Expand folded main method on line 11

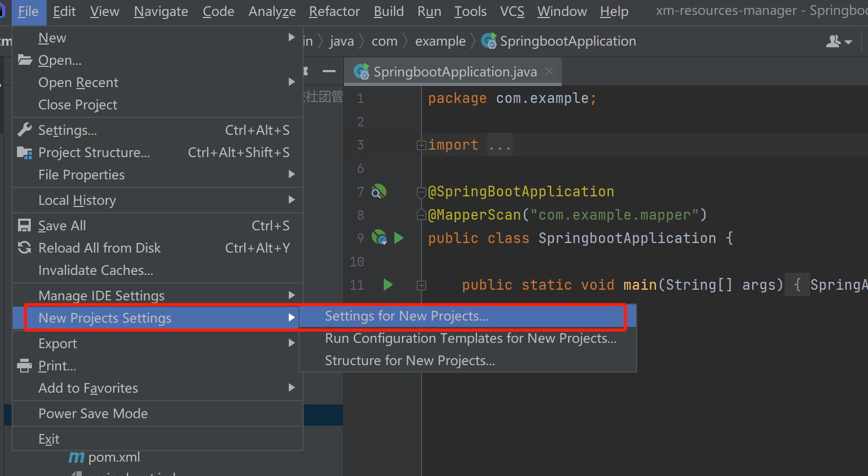click(421, 285)
